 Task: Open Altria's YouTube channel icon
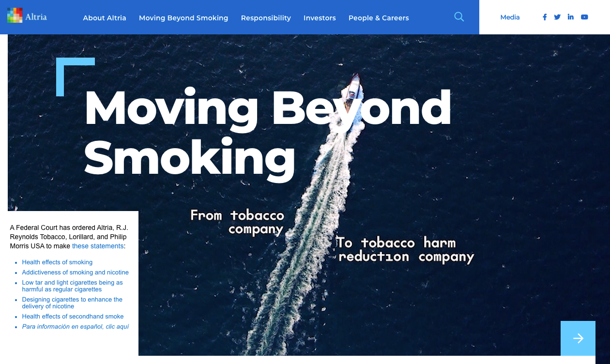[x=584, y=17]
